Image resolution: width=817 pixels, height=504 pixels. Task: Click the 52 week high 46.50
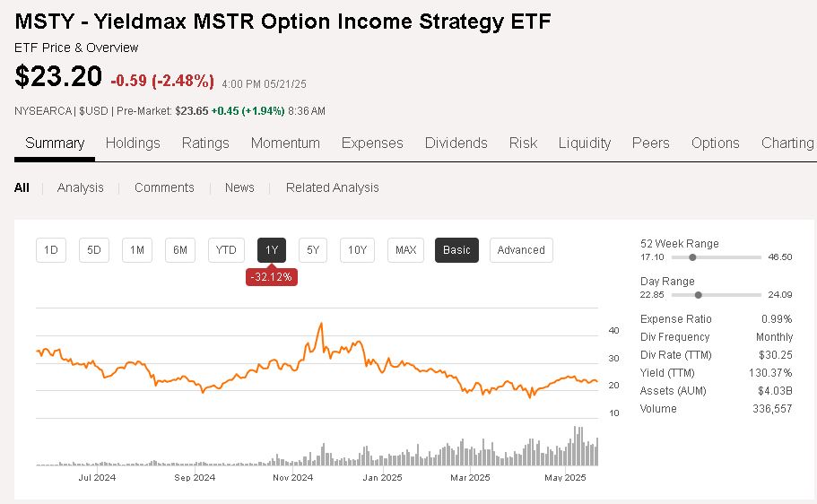point(780,257)
